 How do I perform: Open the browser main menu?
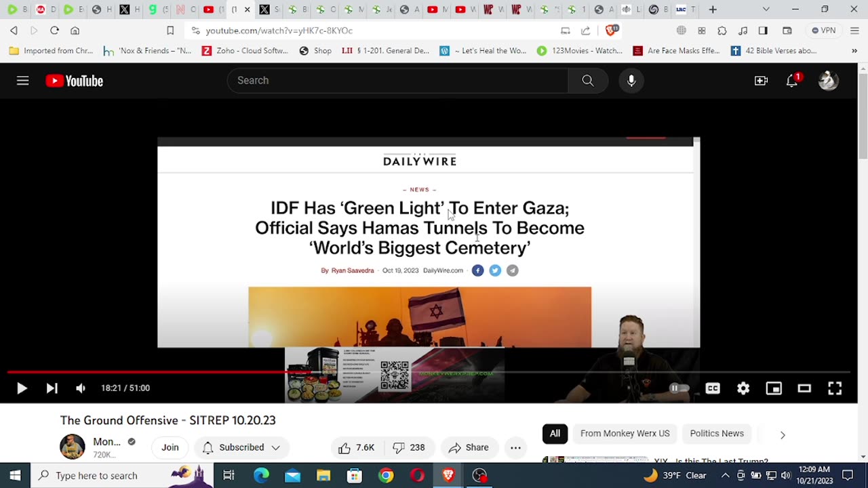click(854, 30)
